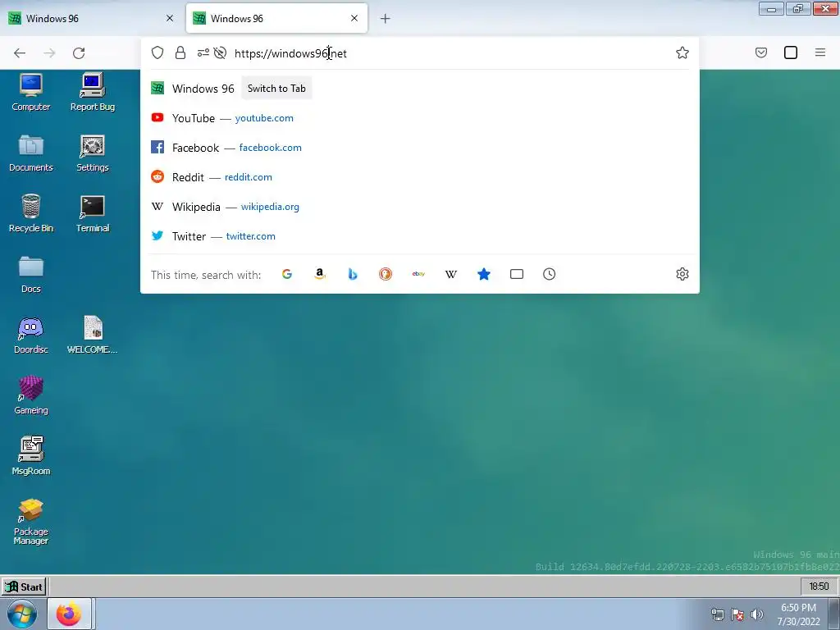Open the Firefox hamburger menu

[x=819, y=52]
